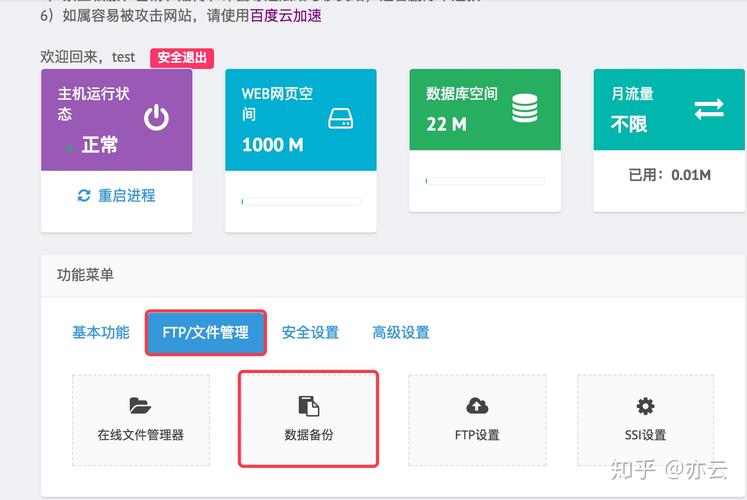Screen dimensions: 747x500
Task: Click the 安全退出 logout button
Action: point(182,58)
